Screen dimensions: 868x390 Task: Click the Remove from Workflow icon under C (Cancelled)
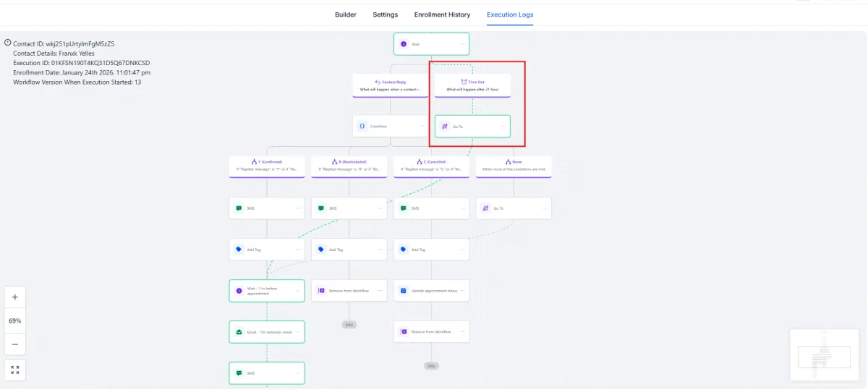(x=403, y=331)
